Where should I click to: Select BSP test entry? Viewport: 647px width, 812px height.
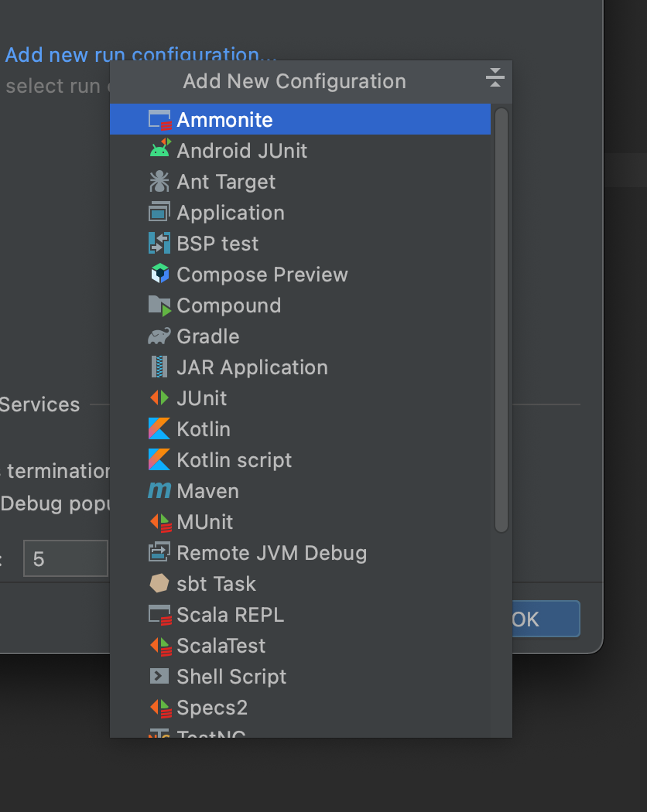(x=300, y=244)
